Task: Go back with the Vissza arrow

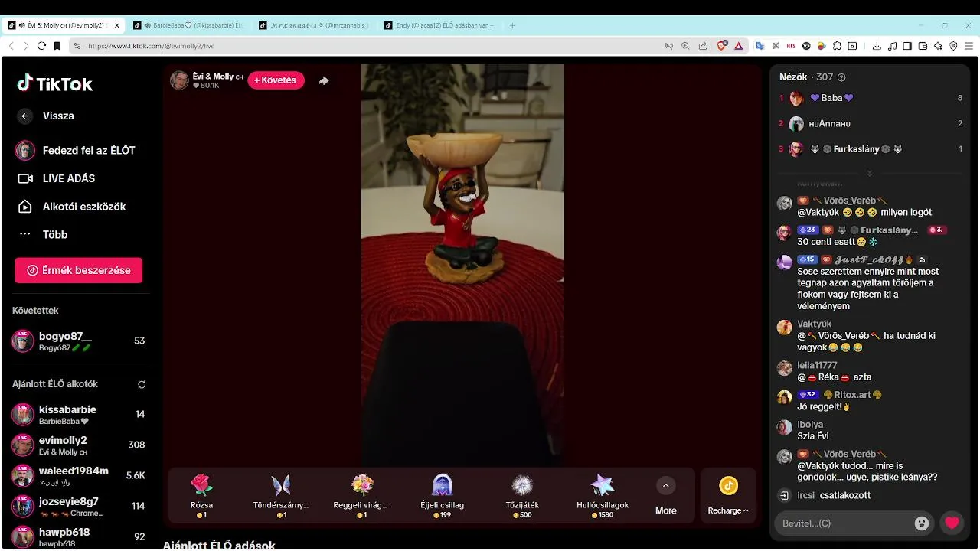Action: 25,116
